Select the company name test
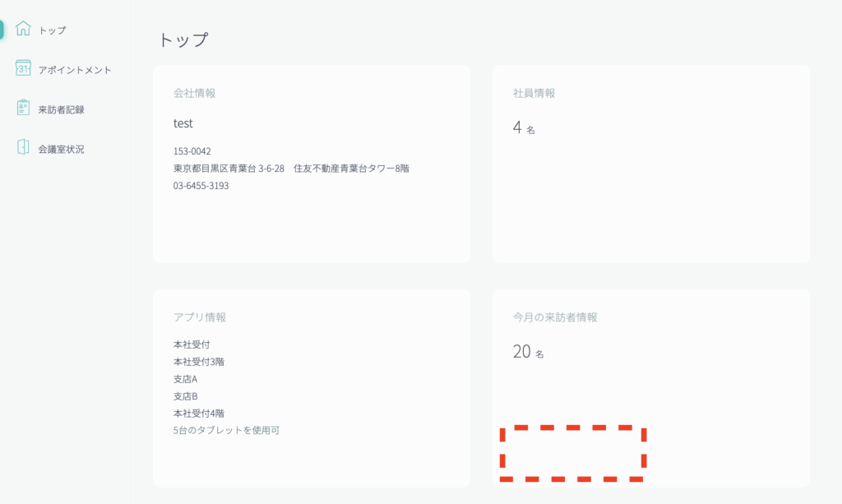842x504 pixels. pyautogui.click(x=183, y=123)
